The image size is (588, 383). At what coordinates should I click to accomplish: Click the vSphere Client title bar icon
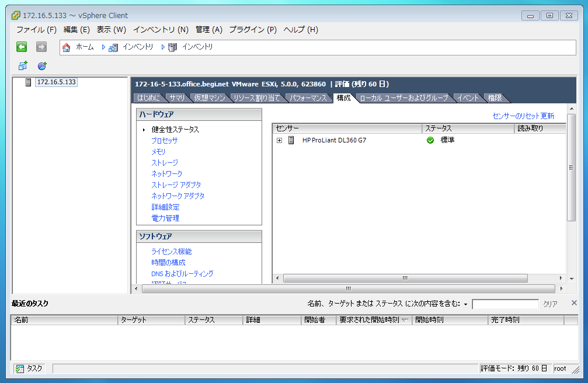point(16,15)
